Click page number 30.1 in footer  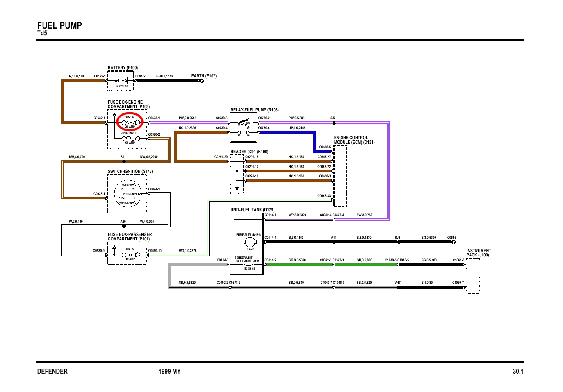coord(517,372)
